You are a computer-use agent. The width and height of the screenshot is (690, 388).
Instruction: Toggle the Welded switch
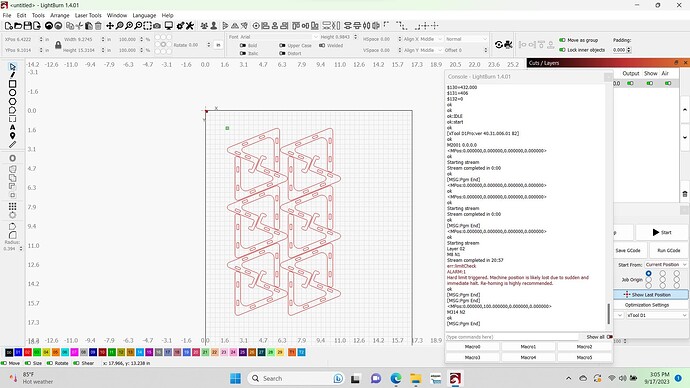click(x=322, y=45)
